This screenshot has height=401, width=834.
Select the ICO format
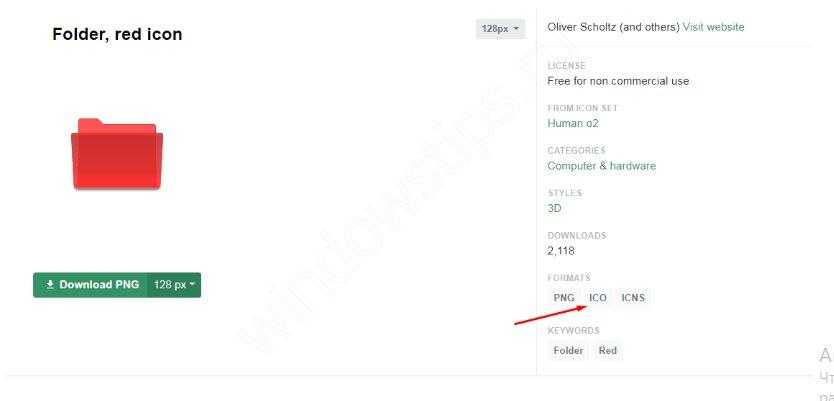coord(598,298)
